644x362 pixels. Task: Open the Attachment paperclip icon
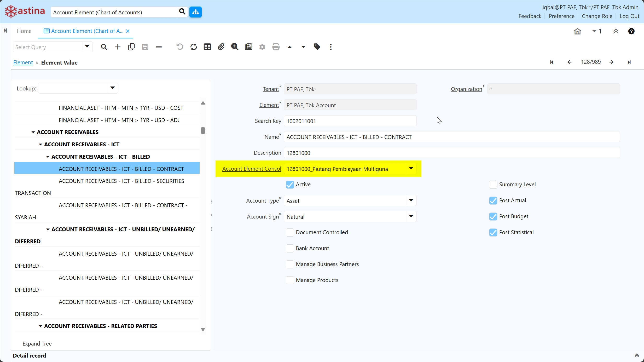click(221, 47)
